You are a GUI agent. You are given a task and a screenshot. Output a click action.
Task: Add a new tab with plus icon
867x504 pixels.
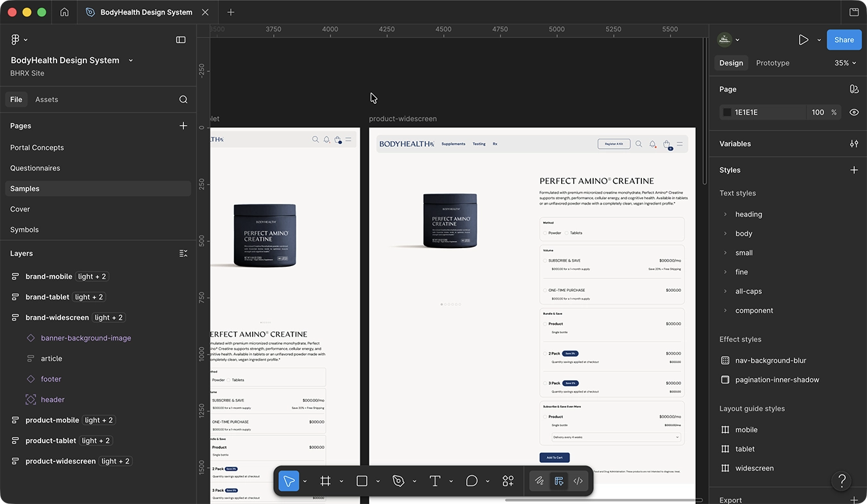[x=231, y=12]
